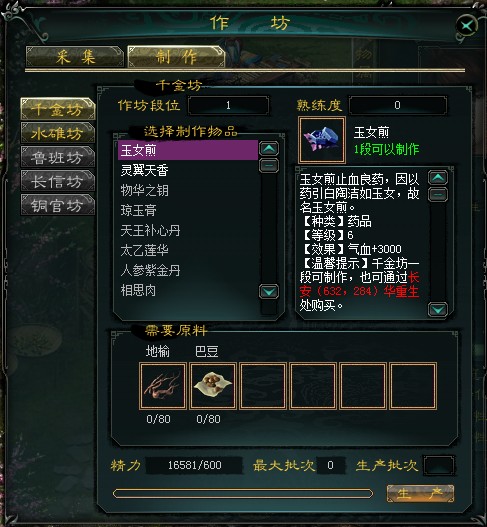This screenshot has width=487, height=527.
Task: Click item list scroll-up arrow icon
Action: (x=269, y=149)
